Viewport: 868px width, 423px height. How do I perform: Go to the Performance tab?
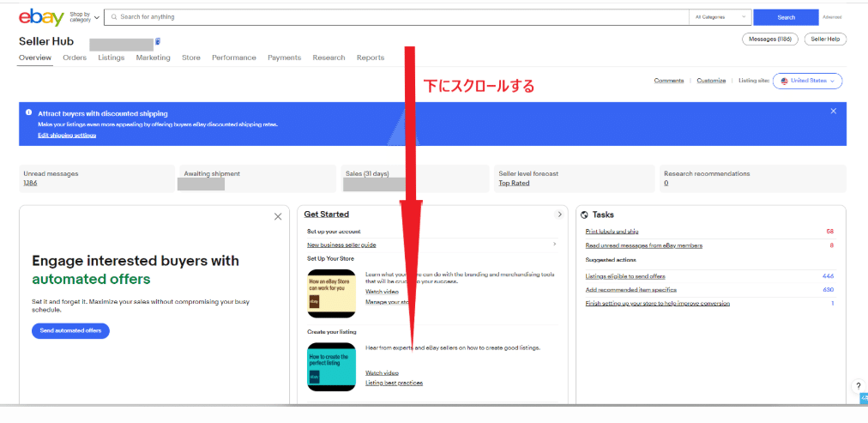(234, 57)
